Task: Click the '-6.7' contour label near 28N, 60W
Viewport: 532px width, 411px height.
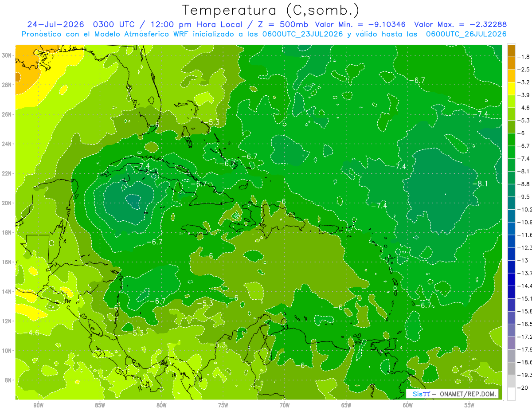Action: pyautogui.click(x=417, y=80)
